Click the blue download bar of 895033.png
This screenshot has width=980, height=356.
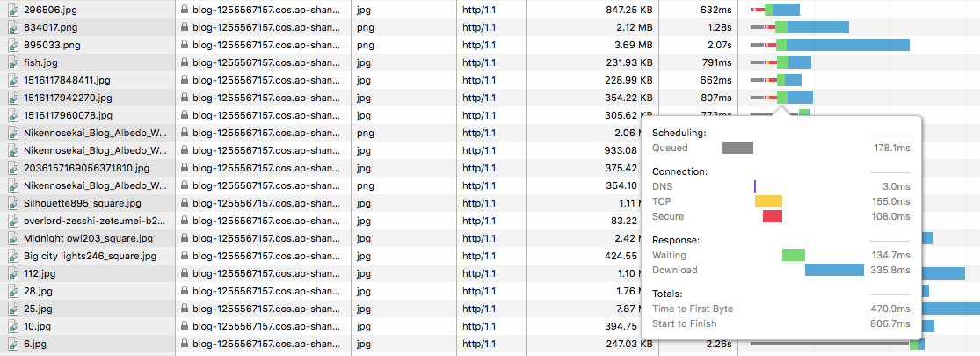click(847, 45)
